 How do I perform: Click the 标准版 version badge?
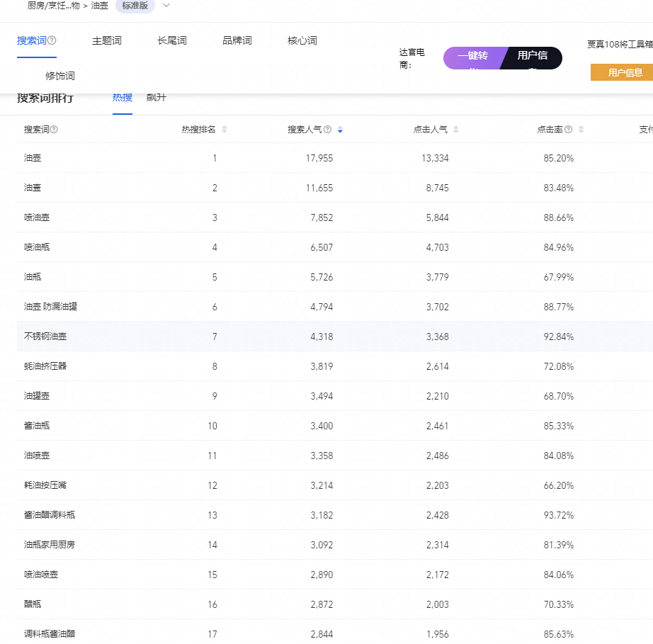point(135,6)
